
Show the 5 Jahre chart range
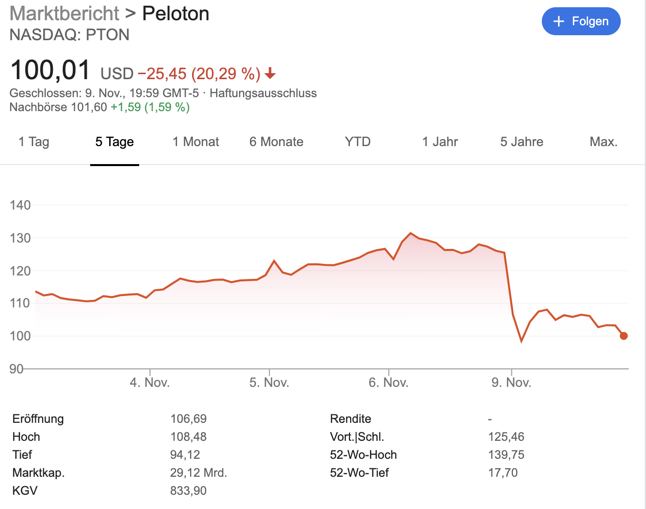522,142
